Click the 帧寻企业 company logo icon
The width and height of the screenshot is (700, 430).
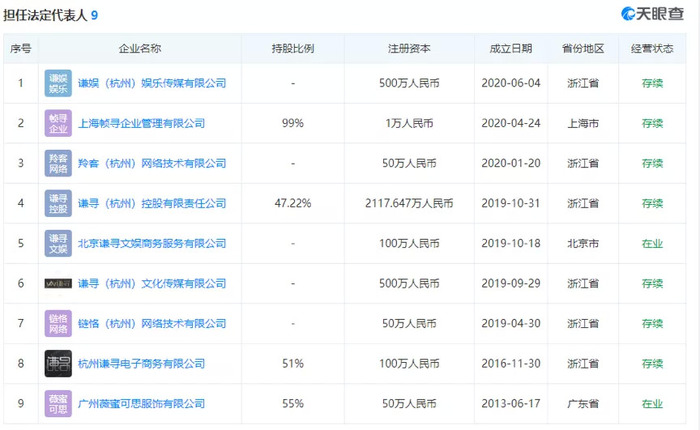tap(58, 123)
